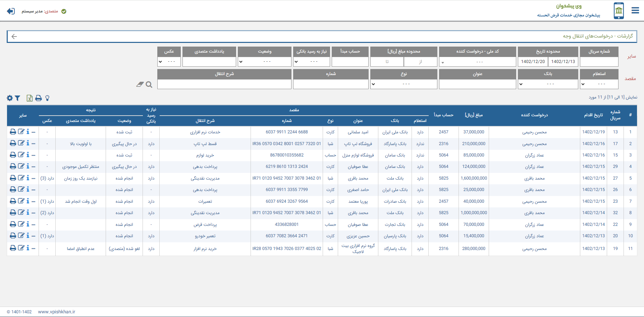Toggle the funnel filter icon
Screen dimensions: 644x317
click(17, 98)
